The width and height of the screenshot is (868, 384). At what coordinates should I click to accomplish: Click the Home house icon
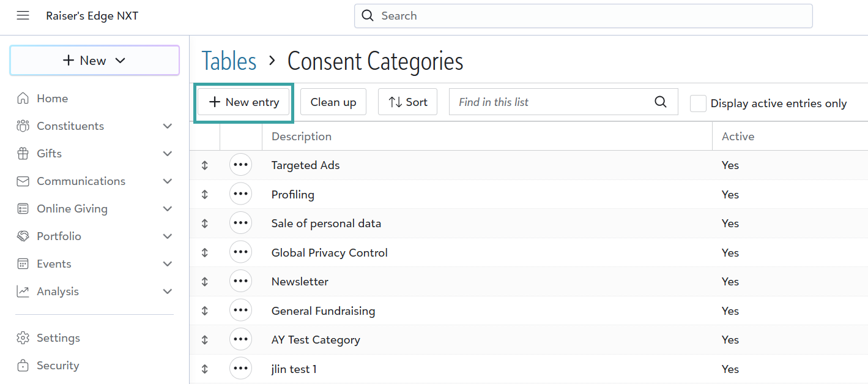[x=23, y=99]
